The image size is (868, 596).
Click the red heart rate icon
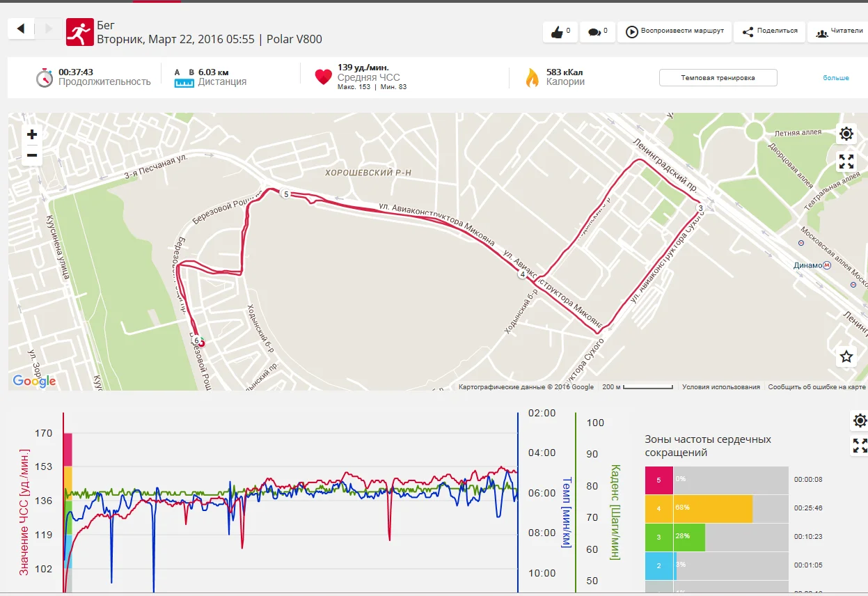coord(324,77)
